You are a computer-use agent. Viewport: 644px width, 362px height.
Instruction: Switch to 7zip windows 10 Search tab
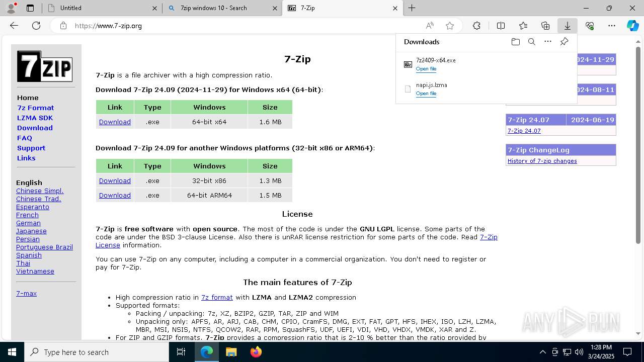pyautogui.click(x=222, y=8)
